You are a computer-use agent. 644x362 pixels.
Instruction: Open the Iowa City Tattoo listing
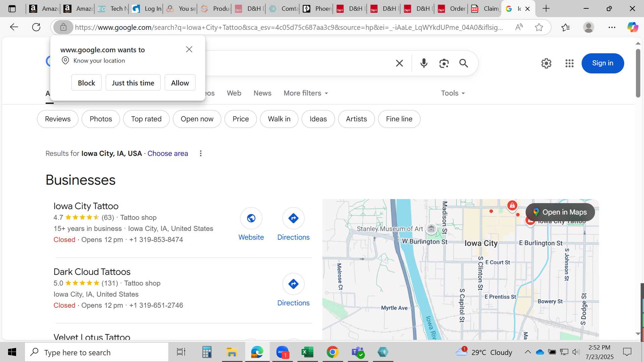click(86, 206)
